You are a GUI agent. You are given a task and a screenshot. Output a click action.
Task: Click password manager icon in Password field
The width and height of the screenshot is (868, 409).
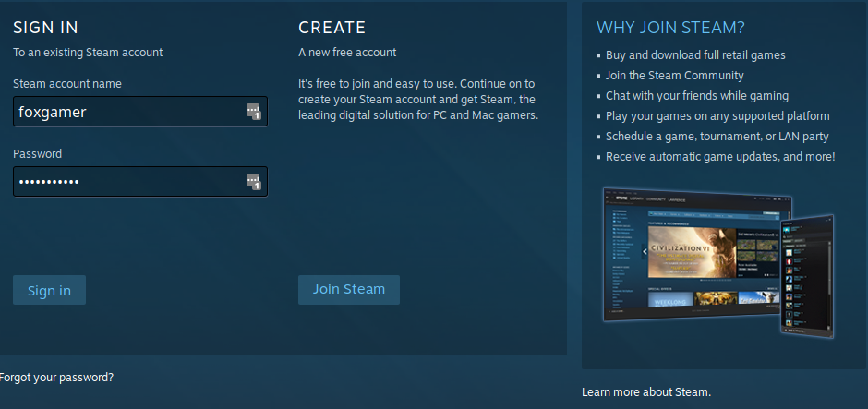point(254,182)
